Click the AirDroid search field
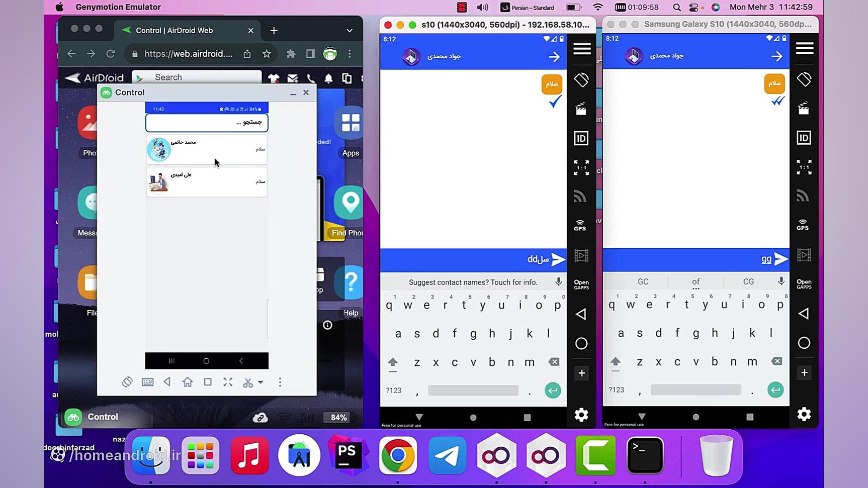 point(197,77)
